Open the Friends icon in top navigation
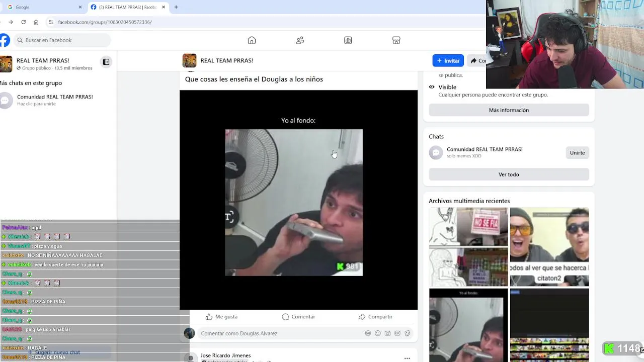The height and width of the screenshot is (362, 644). 300,40
